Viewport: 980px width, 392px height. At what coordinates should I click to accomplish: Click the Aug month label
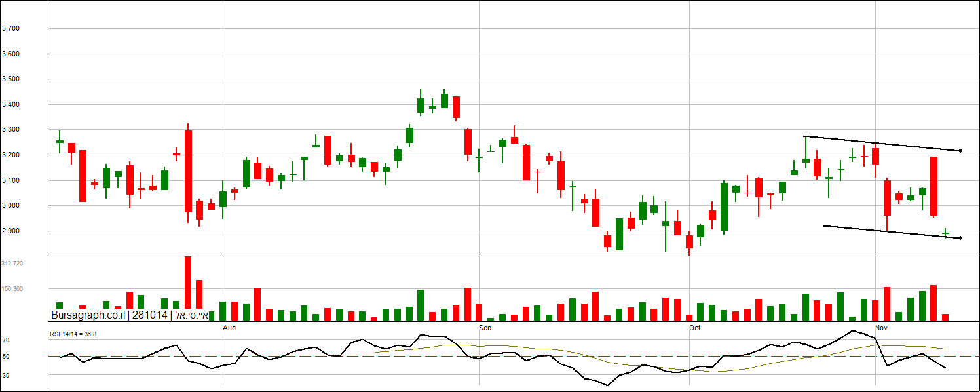tap(229, 327)
